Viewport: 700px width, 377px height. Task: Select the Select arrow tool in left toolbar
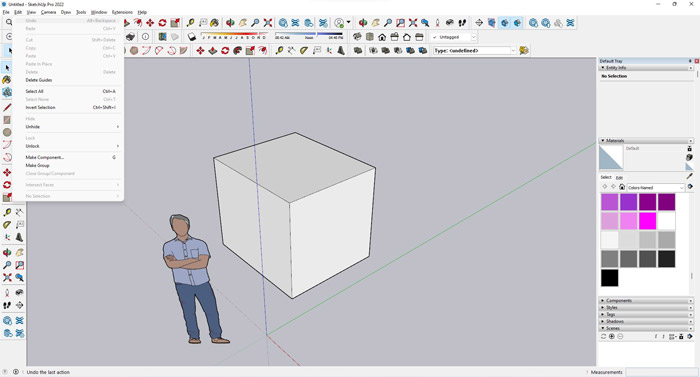click(x=7, y=68)
